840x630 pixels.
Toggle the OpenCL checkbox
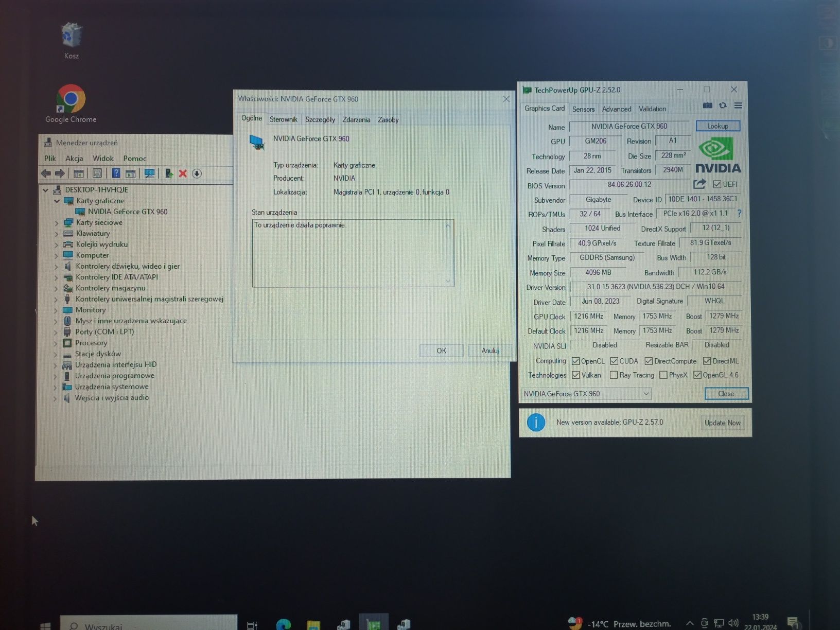click(575, 361)
